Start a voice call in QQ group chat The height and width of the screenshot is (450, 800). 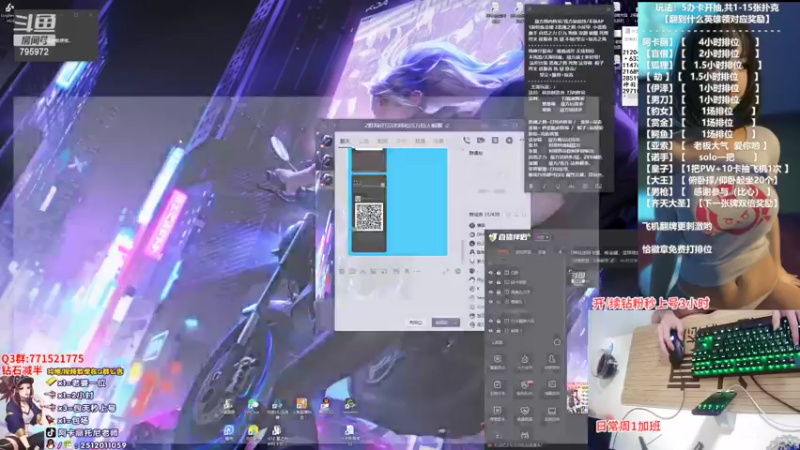pos(466,140)
